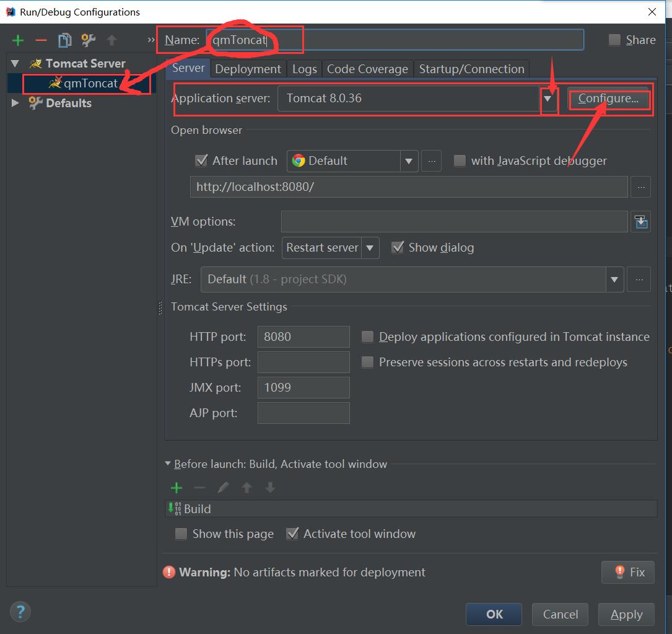Click the Fix button

coord(628,572)
